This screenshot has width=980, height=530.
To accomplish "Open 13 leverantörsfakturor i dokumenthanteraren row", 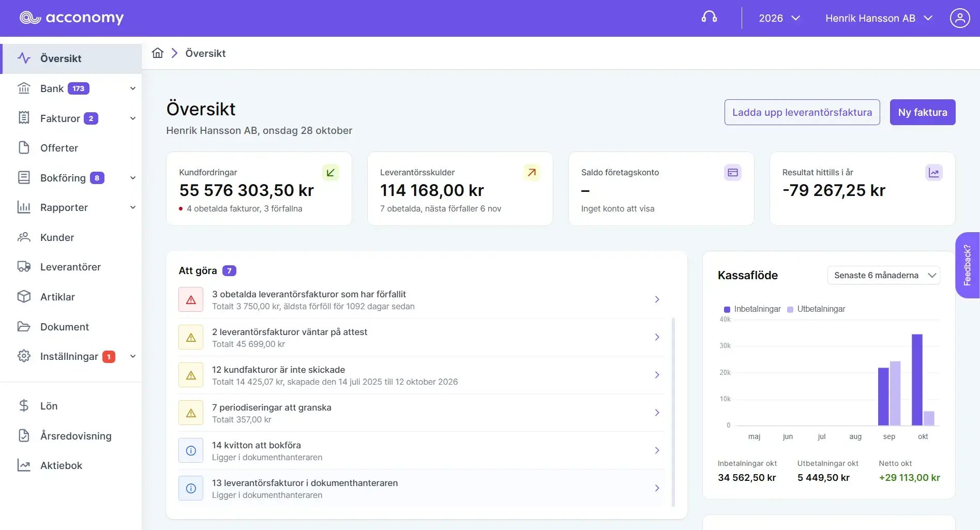I will click(x=421, y=489).
